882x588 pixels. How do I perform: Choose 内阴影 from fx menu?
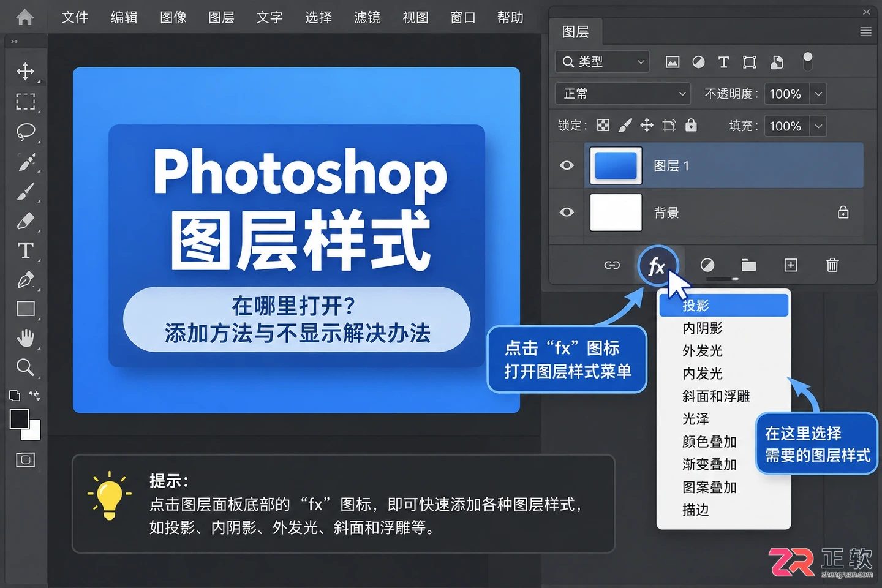pyautogui.click(x=724, y=328)
